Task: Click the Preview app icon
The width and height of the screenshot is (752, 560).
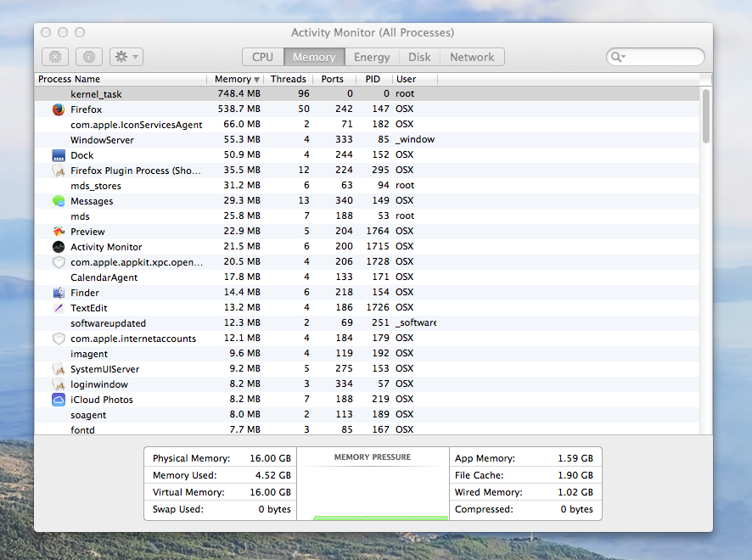Action: pyautogui.click(x=59, y=232)
